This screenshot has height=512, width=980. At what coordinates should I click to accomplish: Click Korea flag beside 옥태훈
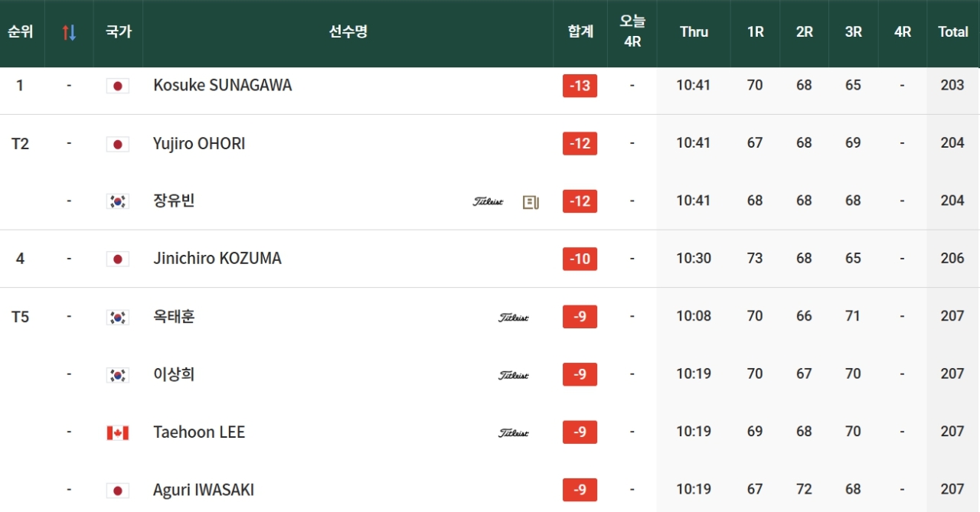[118, 317]
